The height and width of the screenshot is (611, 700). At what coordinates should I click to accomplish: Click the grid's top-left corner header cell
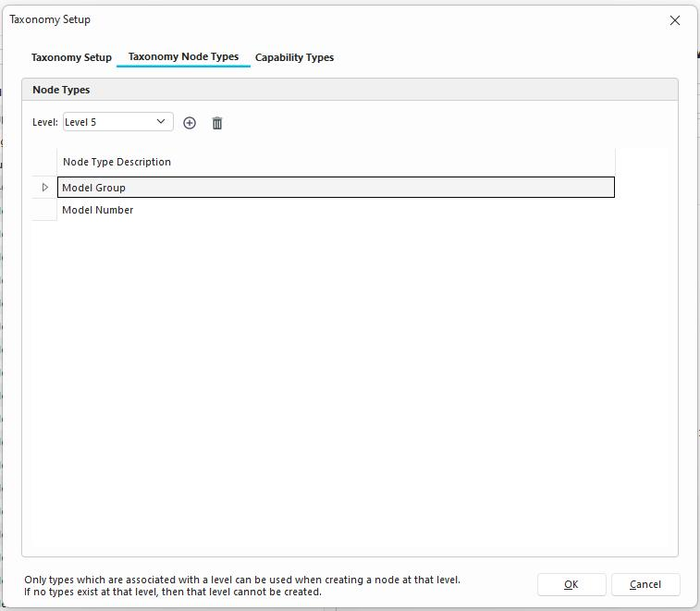(x=44, y=162)
